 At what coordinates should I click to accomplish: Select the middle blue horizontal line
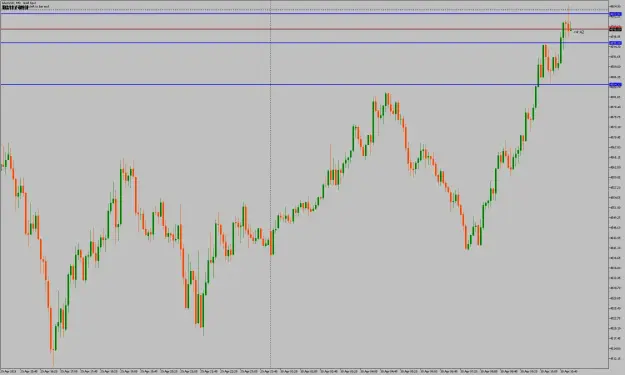[x=305, y=43]
